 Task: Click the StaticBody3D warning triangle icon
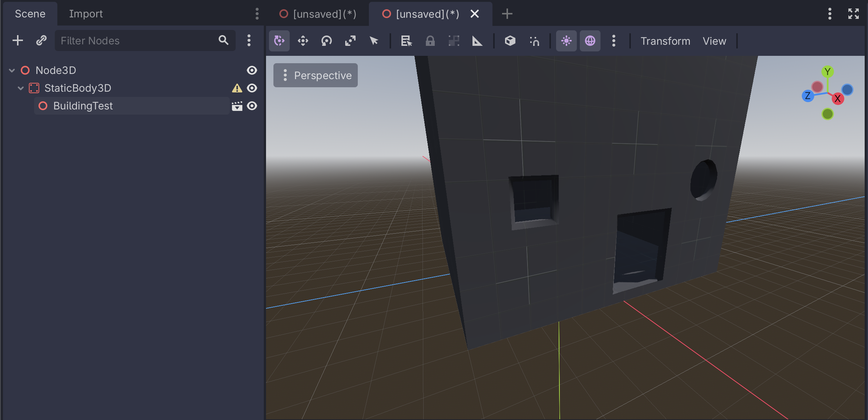[237, 88]
